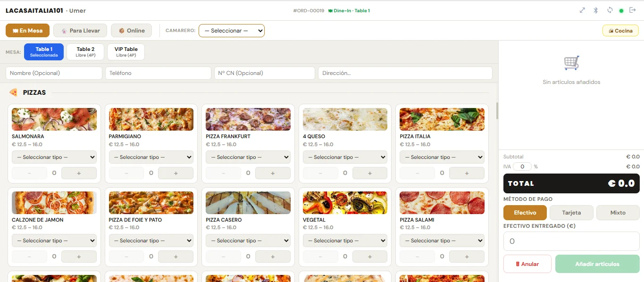Edit the IVA percentage field
Image resolution: width=644 pixels, height=282 pixels.
pos(522,166)
